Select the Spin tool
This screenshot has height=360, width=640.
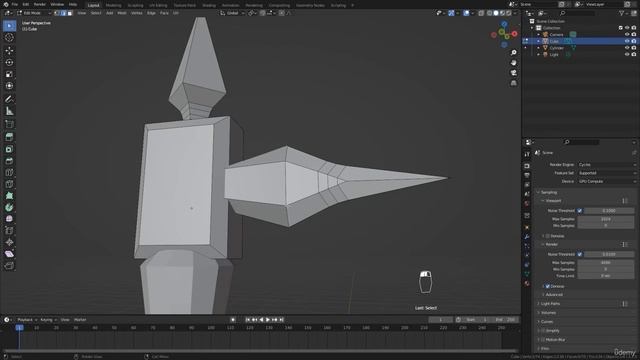pyautogui.click(x=9, y=207)
